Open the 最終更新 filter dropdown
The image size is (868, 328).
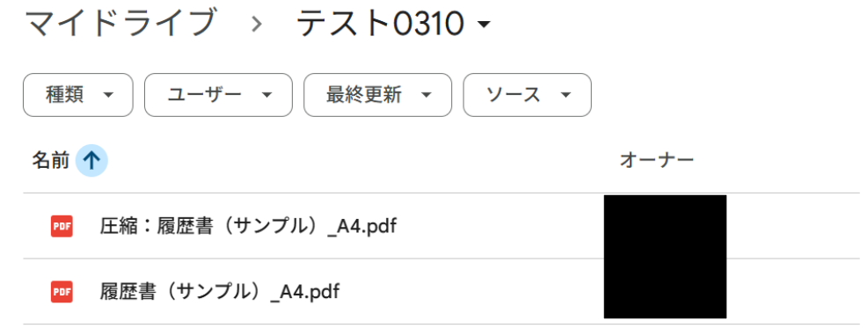pyautogui.click(x=377, y=95)
